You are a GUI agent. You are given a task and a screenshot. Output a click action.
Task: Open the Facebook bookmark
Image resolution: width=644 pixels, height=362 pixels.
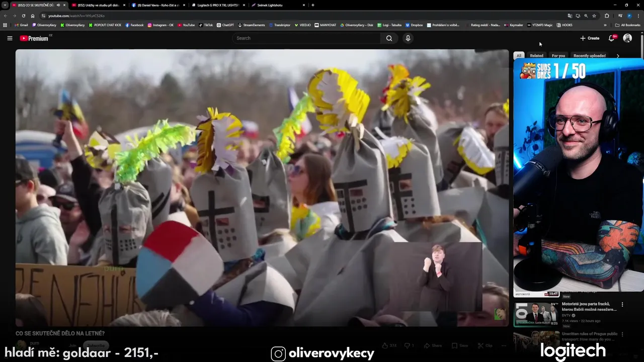[134, 25]
